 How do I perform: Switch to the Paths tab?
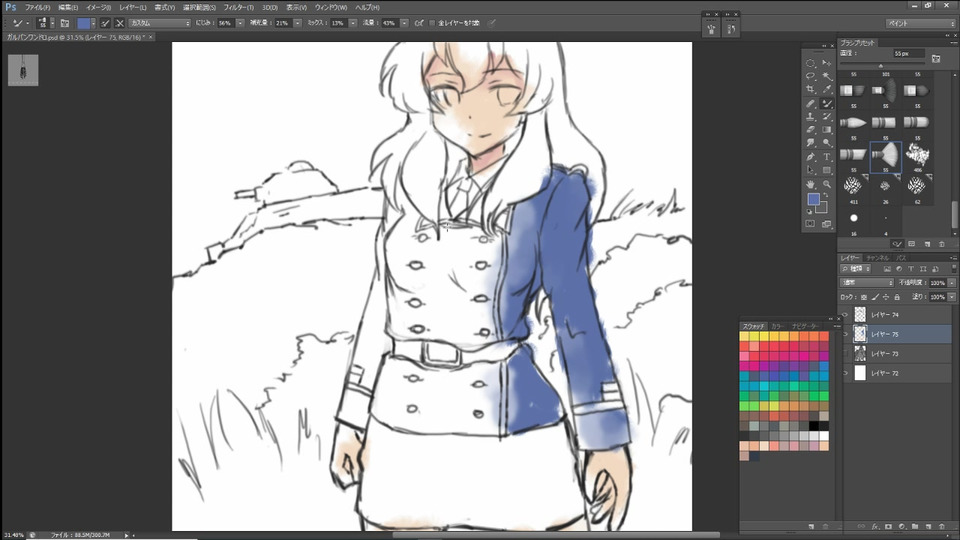(901, 258)
